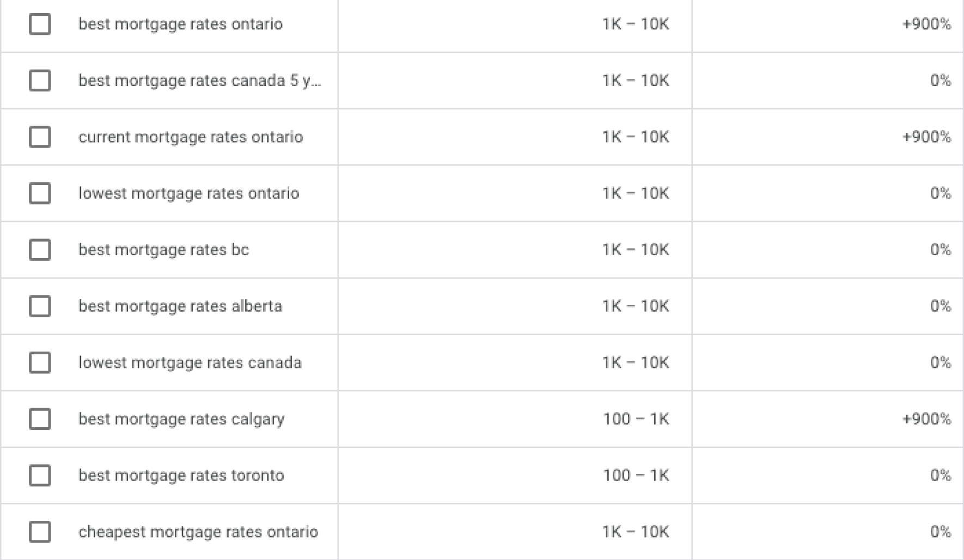The width and height of the screenshot is (964, 560).
Task: Click the +900% change for 'best mortgage rates calgary'
Action: tap(926, 419)
